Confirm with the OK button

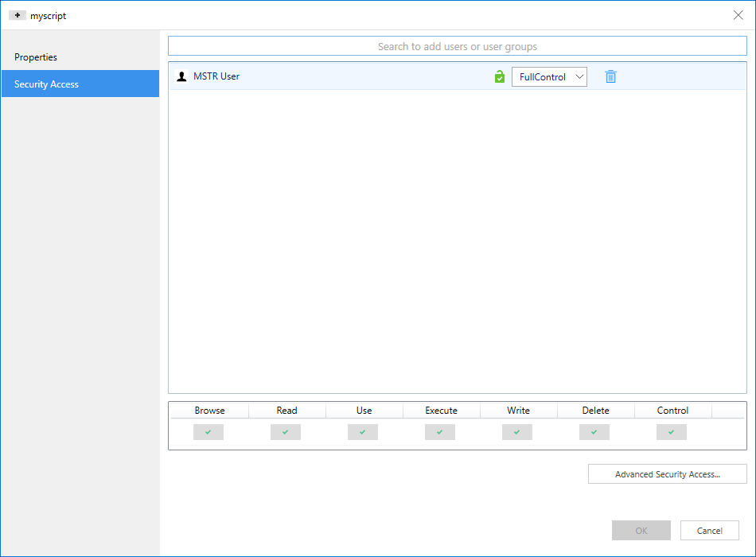641,531
